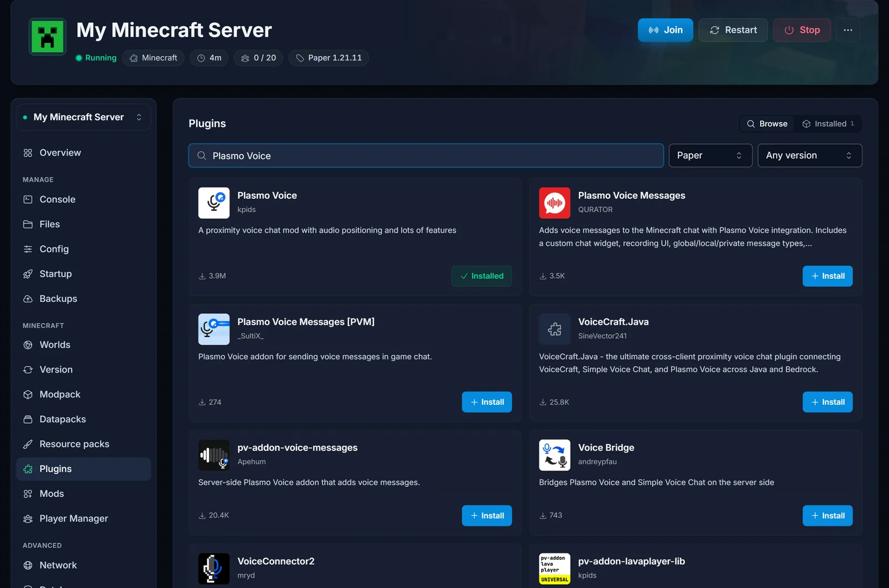Click the Resource packs brush icon
This screenshot has width=889, height=588.
click(x=28, y=444)
